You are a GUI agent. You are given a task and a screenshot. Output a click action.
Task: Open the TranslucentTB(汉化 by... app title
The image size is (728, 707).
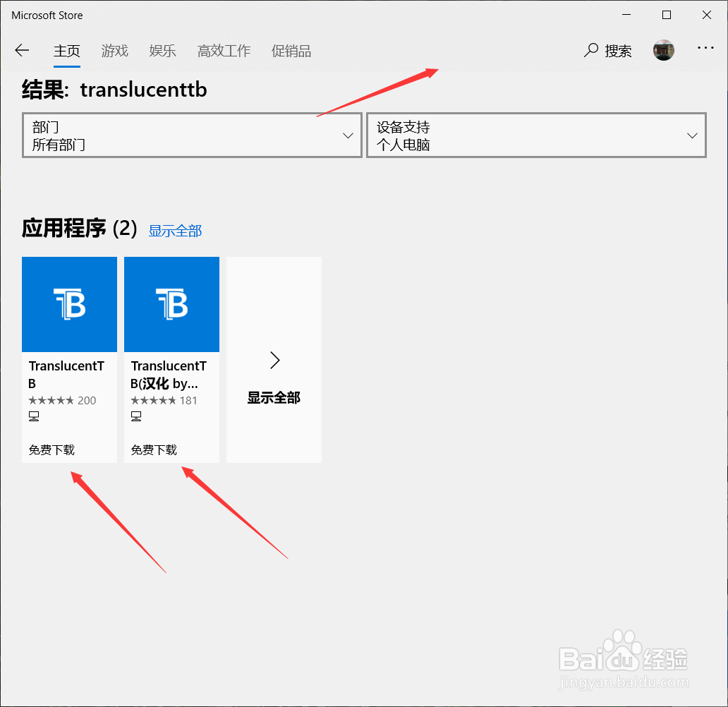169,375
